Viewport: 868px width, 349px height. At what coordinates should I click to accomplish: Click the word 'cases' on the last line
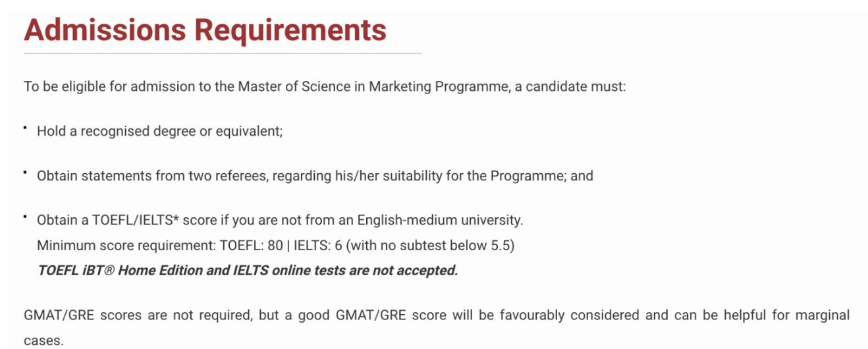[42, 342]
